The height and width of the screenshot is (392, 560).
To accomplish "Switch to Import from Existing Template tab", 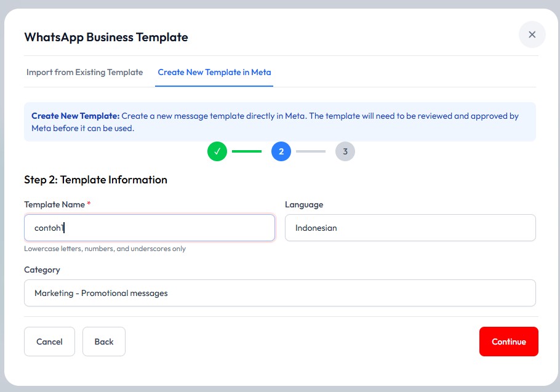I will coord(85,72).
